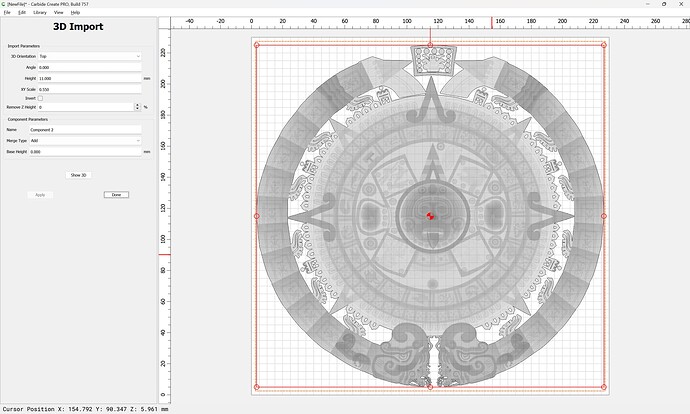690x414 pixels.
Task: Click the Carbide Create app icon in title bar
Action: (4, 4)
